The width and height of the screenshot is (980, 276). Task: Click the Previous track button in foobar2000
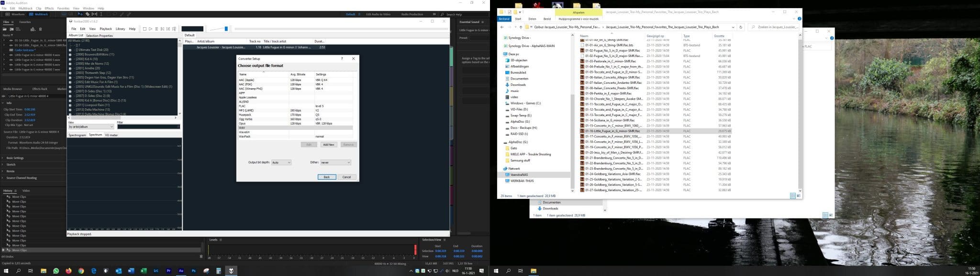click(162, 29)
